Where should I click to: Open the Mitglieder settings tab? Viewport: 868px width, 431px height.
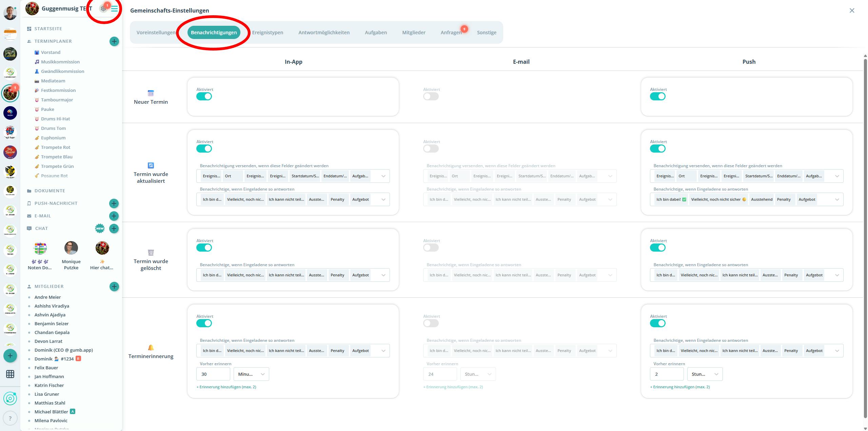tap(414, 33)
